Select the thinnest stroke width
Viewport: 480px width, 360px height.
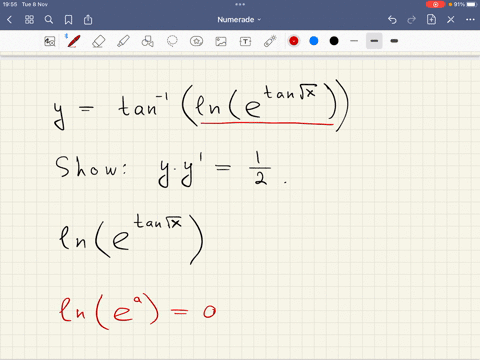pyautogui.click(x=354, y=41)
